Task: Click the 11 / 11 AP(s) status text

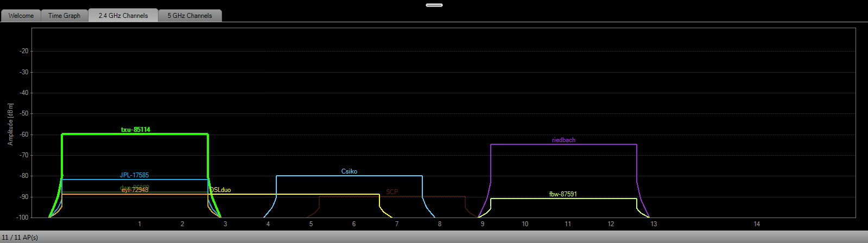Action: pos(20,238)
